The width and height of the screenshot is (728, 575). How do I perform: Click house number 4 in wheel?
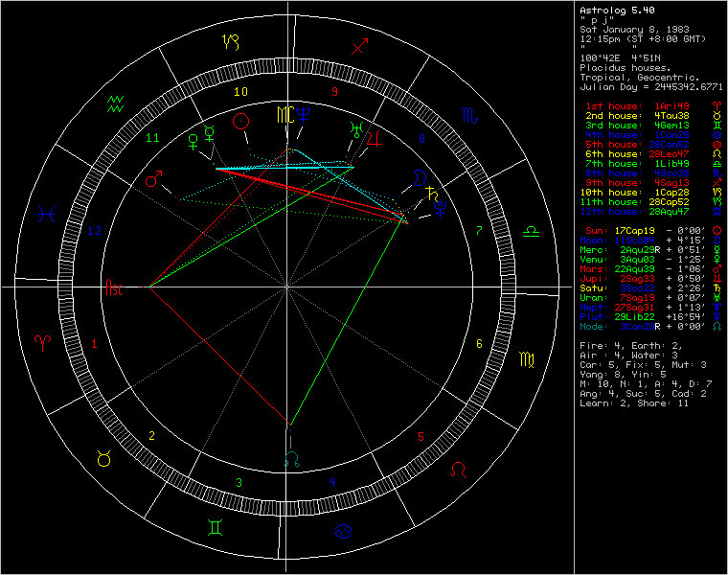coord(332,482)
